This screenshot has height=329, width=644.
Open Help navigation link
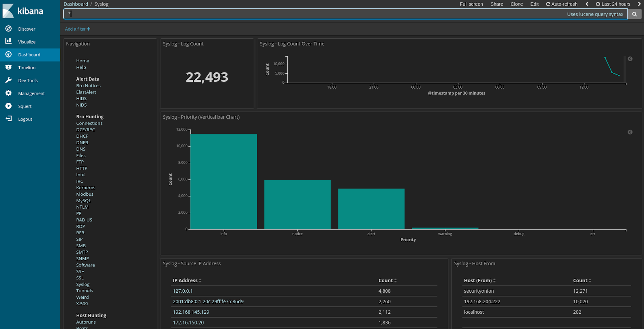click(x=81, y=67)
